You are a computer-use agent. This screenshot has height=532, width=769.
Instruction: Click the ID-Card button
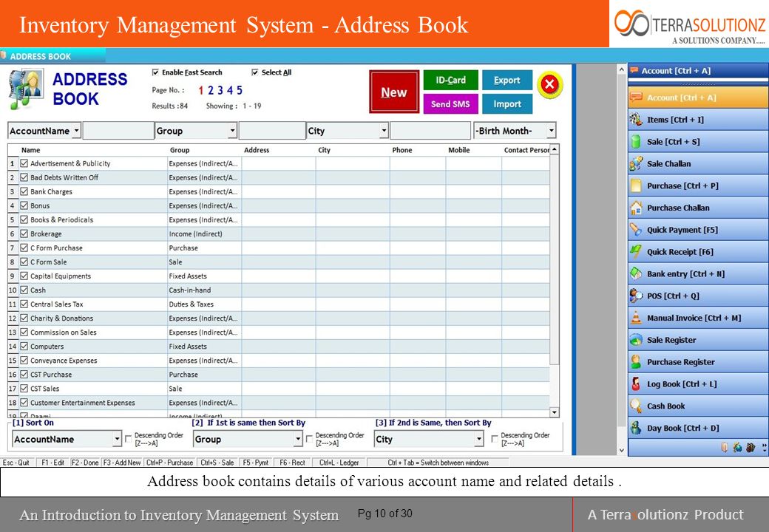point(451,80)
